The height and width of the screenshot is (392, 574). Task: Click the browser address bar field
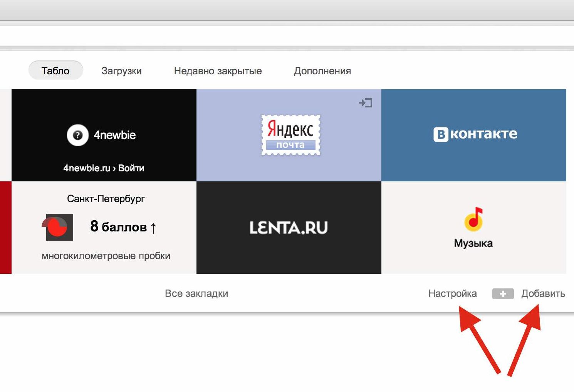287,36
